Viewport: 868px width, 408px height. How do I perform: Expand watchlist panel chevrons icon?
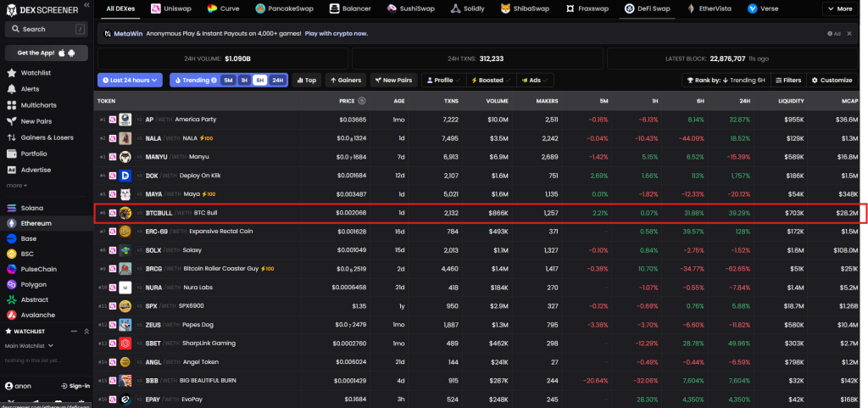[x=86, y=331]
